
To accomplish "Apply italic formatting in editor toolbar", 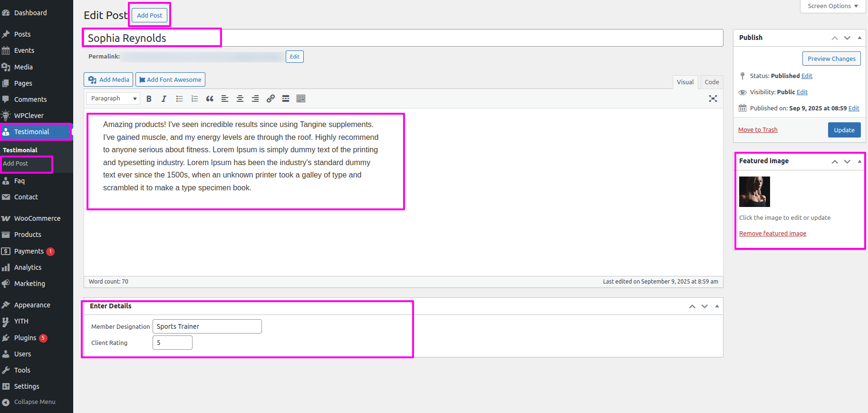I will [164, 98].
